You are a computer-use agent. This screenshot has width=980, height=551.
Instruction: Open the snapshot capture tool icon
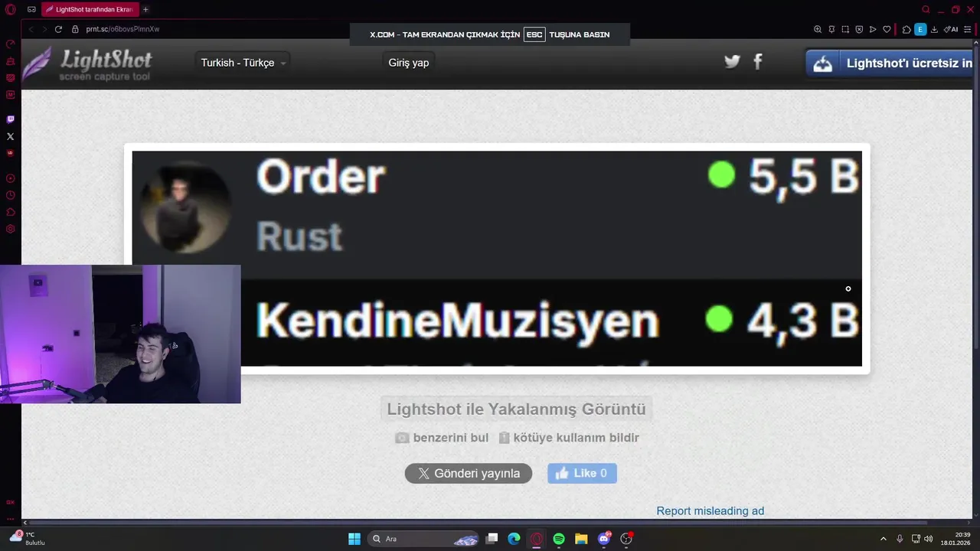pos(845,29)
